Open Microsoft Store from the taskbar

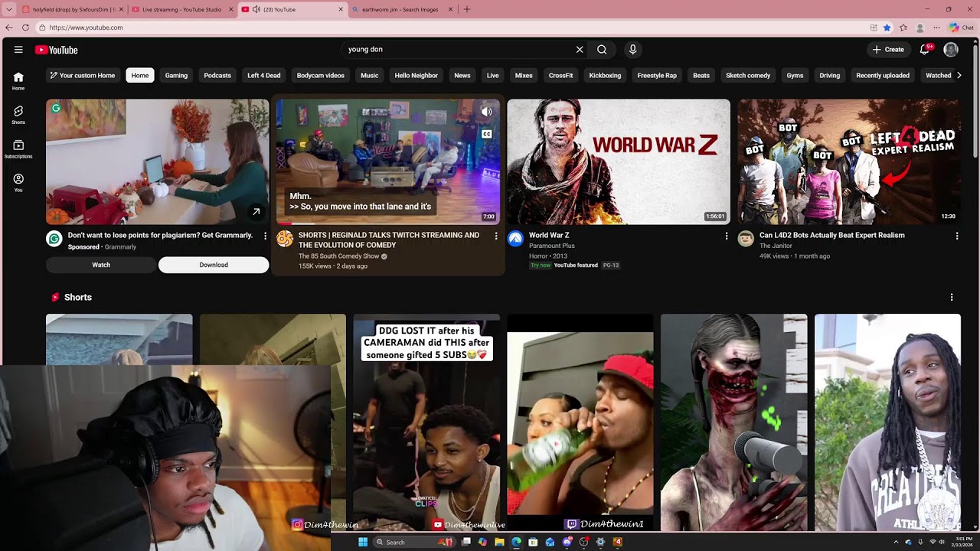coord(533,542)
